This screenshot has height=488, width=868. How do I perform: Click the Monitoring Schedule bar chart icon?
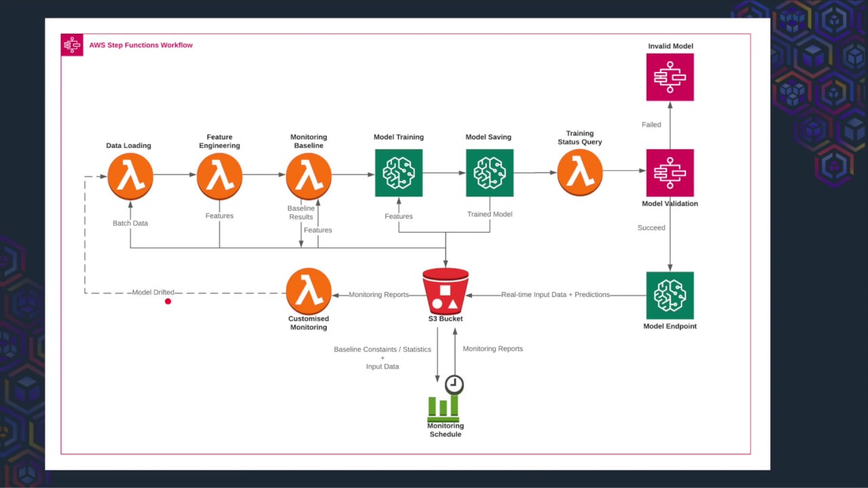[443, 408]
